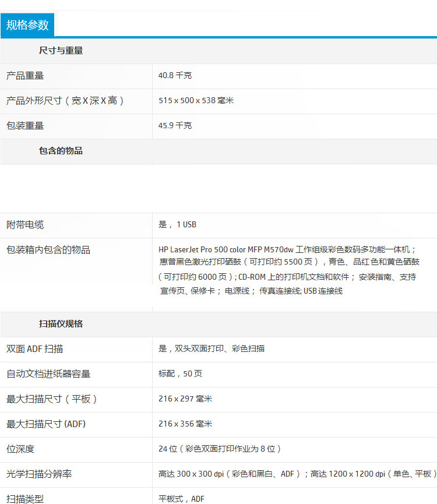
Task: Select the 515 x 500 x 538 毫米 value
Action: (196, 101)
